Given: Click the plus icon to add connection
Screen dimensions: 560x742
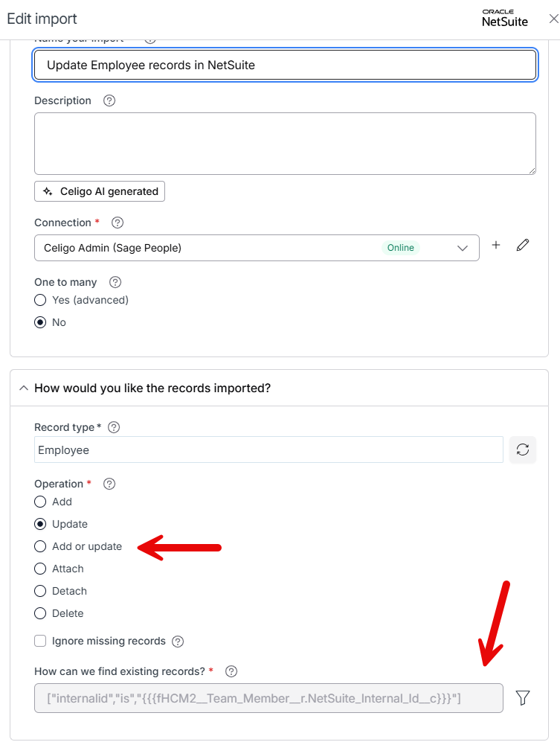Looking at the screenshot, I should (496, 245).
